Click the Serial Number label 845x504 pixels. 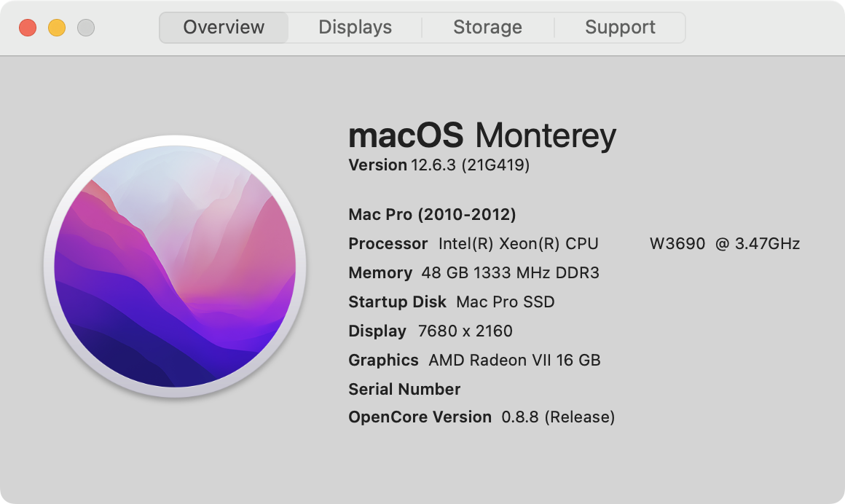point(404,390)
